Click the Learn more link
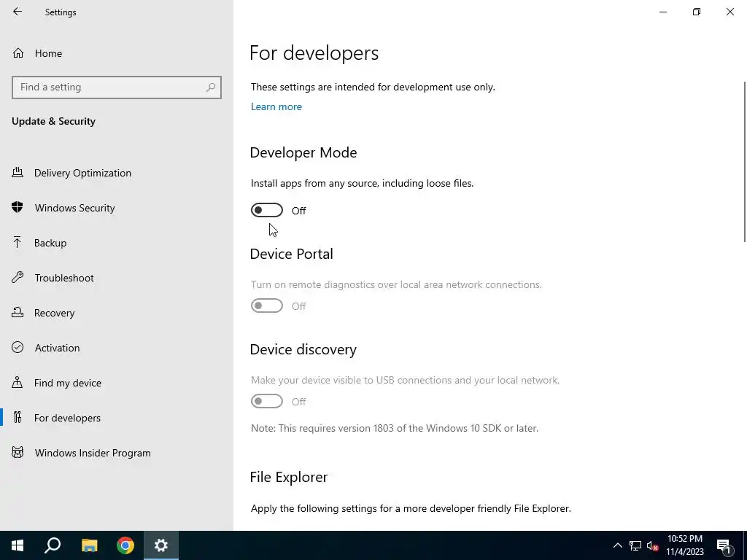747x560 pixels. [x=276, y=106]
